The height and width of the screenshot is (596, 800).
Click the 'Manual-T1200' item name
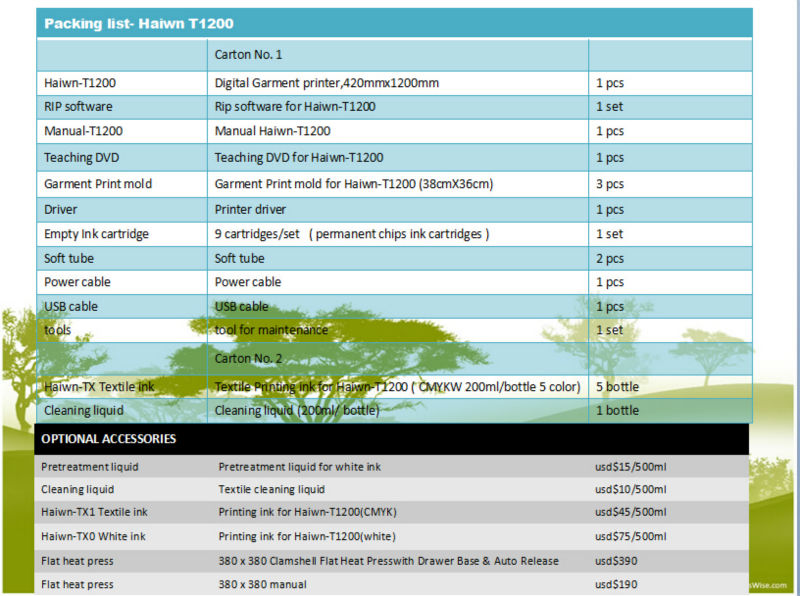[x=83, y=131]
